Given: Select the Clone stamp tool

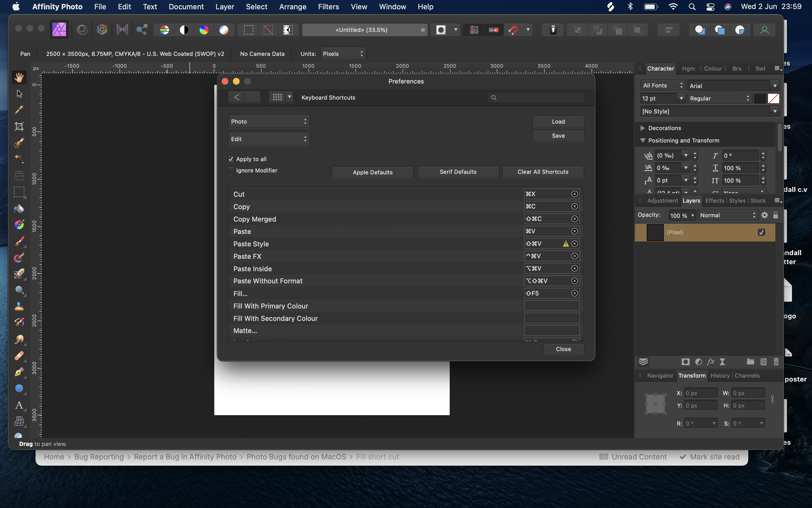Looking at the screenshot, I should click(x=19, y=306).
